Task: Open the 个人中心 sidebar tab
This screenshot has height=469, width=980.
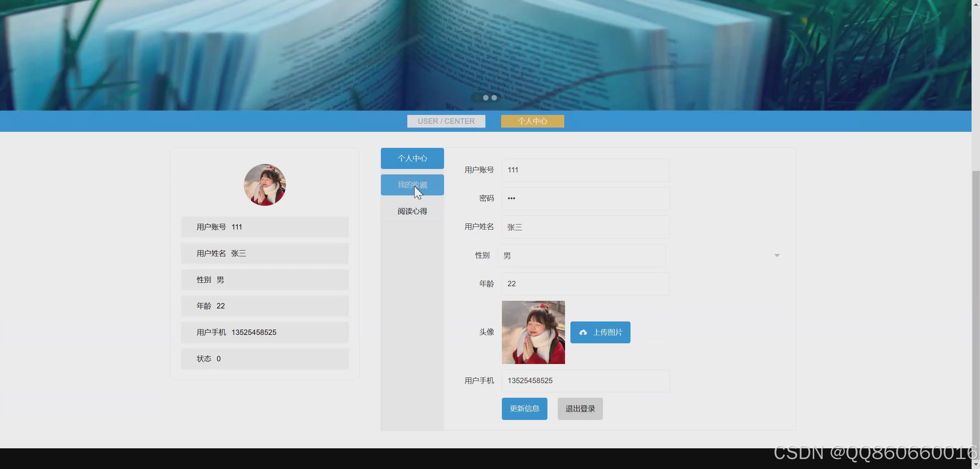Action: click(x=412, y=158)
